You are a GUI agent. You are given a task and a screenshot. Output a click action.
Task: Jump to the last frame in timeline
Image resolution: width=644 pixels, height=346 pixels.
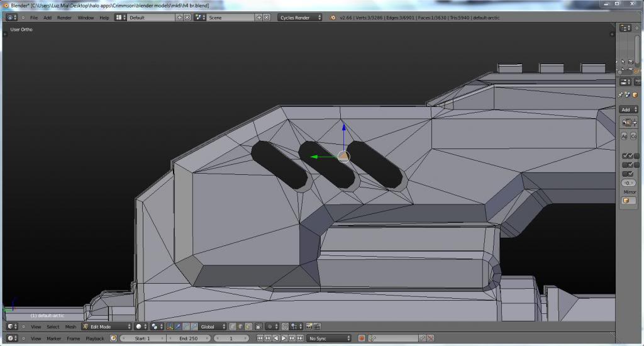point(298,338)
